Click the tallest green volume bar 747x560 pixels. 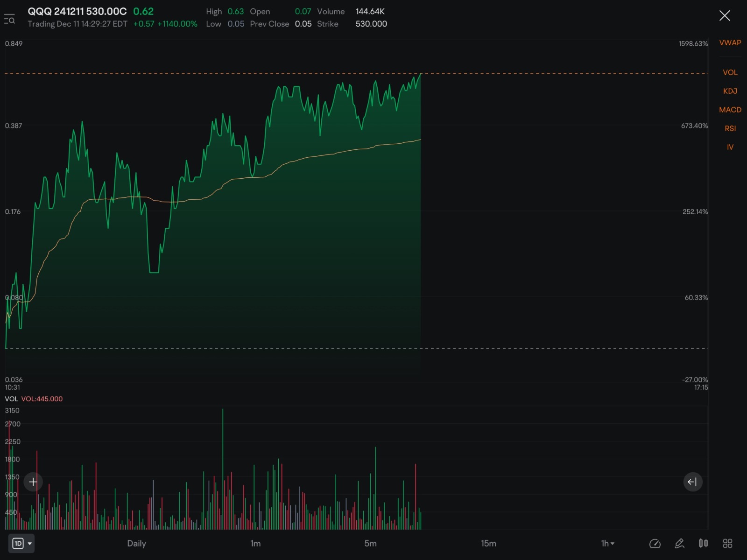pyautogui.click(x=223, y=469)
